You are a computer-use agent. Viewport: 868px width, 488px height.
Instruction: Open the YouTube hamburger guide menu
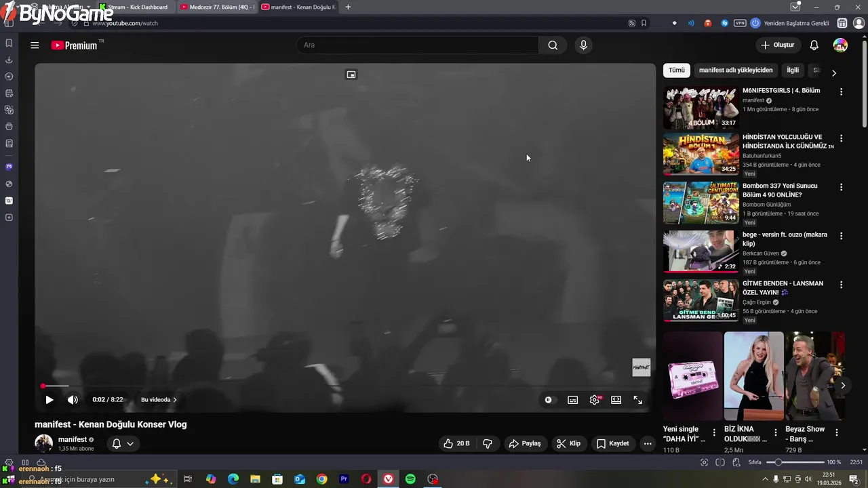[35, 45]
